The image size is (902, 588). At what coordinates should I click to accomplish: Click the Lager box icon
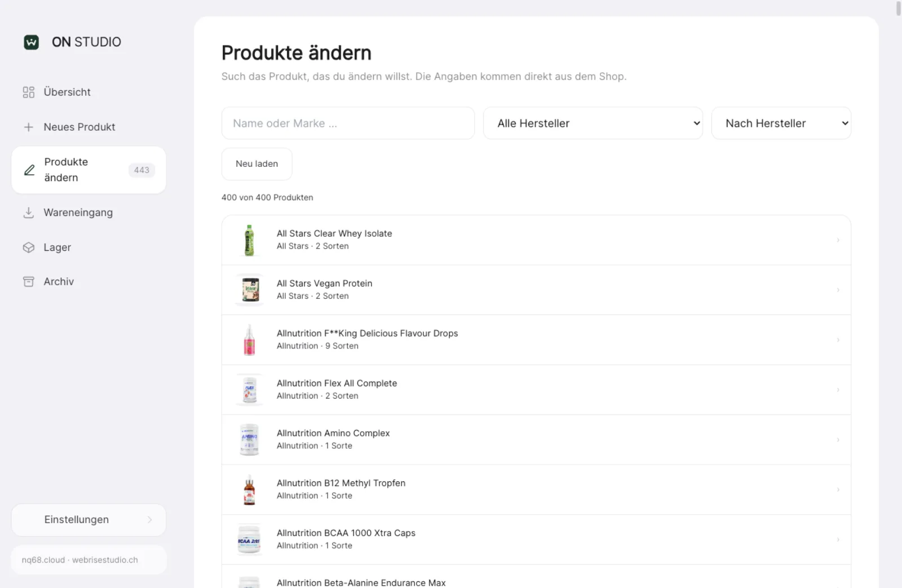click(29, 247)
